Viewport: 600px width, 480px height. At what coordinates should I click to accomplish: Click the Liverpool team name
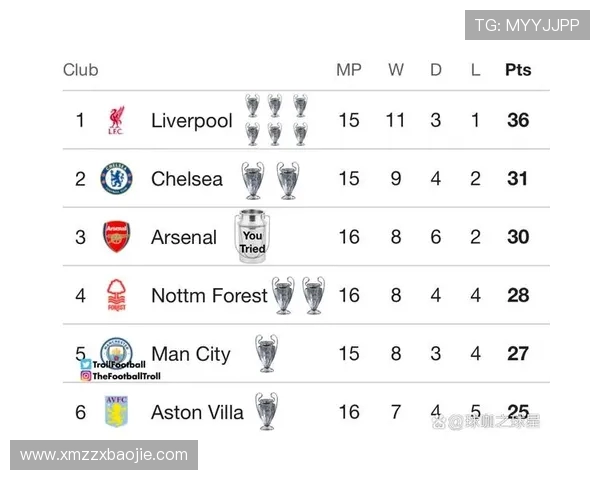pyautogui.click(x=191, y=121)
